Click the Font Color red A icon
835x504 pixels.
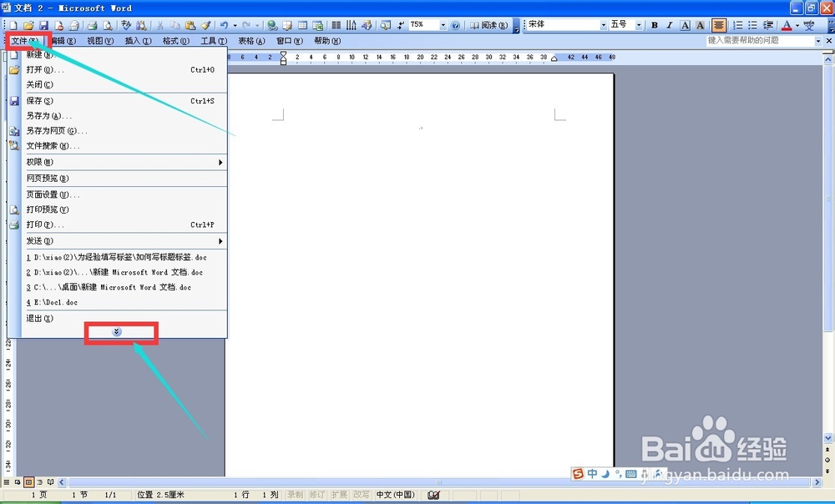787,25
